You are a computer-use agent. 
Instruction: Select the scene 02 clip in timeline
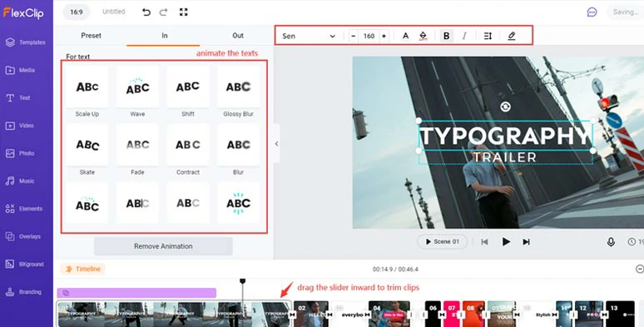(311, 315)
